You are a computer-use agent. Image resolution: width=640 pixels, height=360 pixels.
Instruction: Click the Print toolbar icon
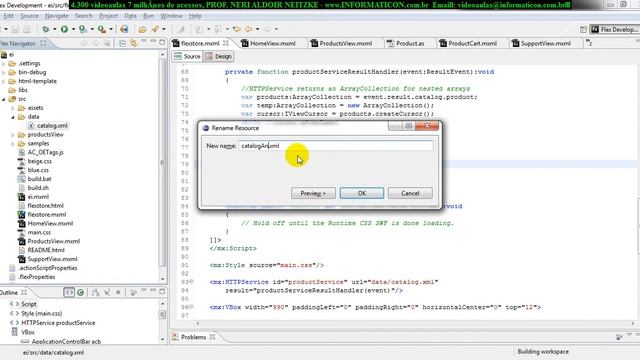coord(27,29)
